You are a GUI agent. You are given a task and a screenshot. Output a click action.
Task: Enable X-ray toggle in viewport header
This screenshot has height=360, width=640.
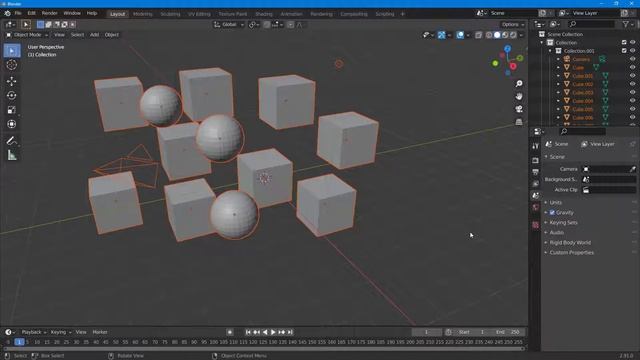(x=478, y=35)
